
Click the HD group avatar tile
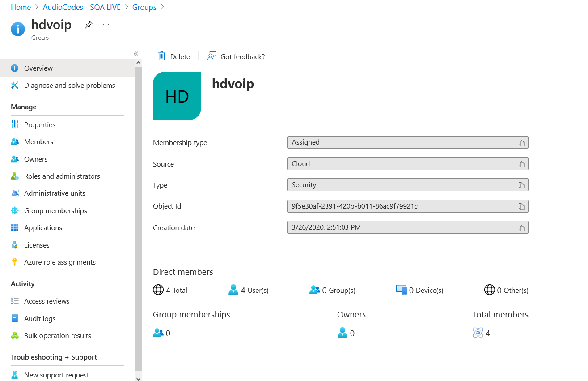click(177, 96)
